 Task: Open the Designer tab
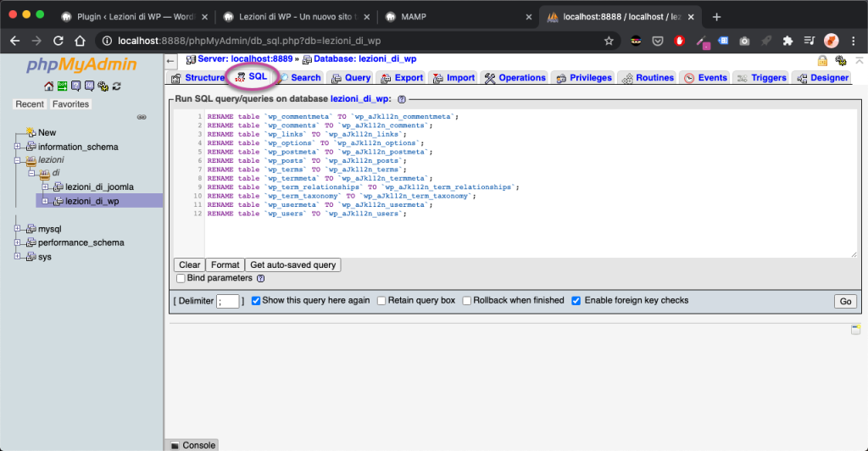click(823, 78)
